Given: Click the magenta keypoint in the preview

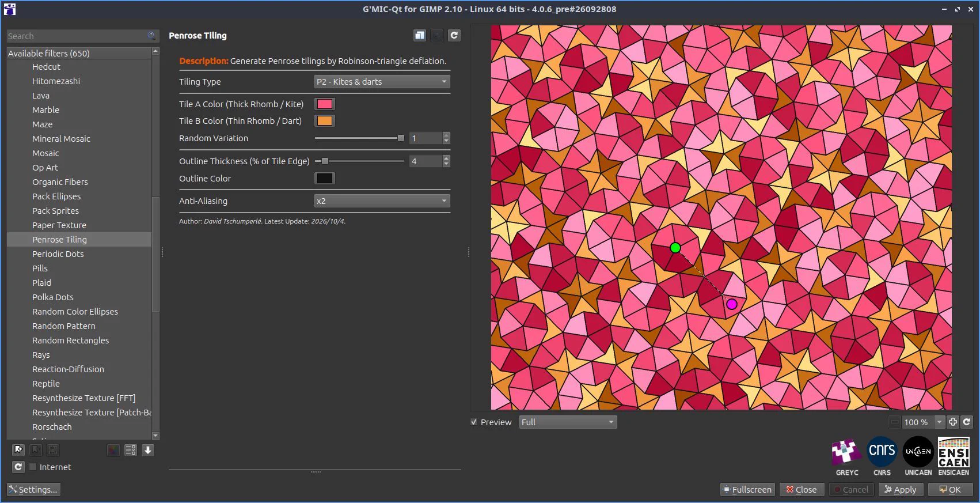Looking at the screenshot, I should (x=732, y=304).
